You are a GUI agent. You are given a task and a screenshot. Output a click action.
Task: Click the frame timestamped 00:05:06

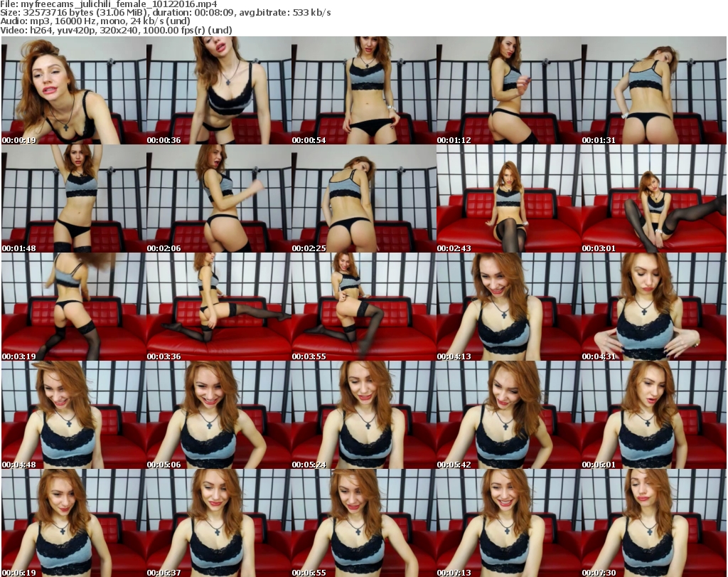pos(218,415)
